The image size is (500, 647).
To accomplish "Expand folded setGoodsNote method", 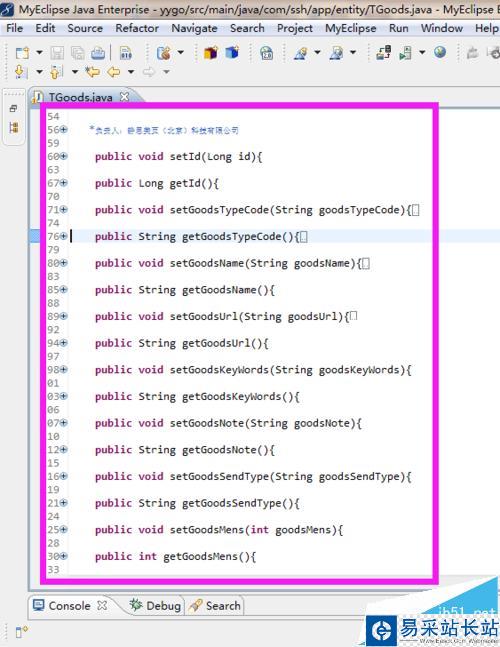I will [x=64, y=423].
